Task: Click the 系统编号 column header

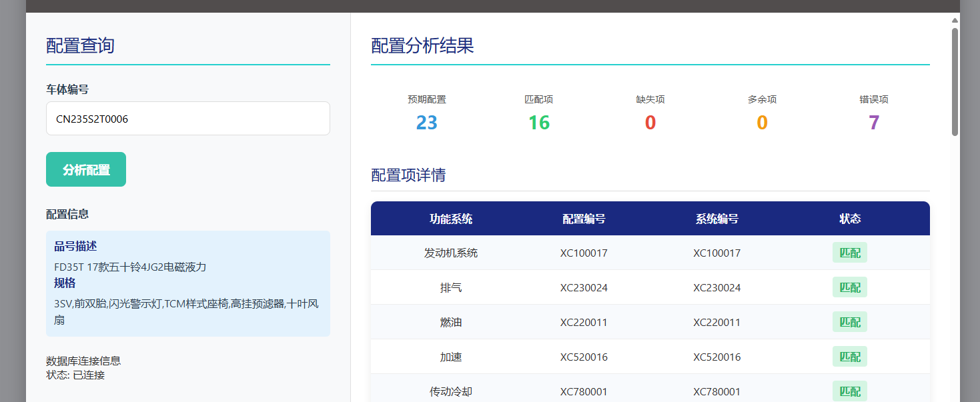Action: 716,219
